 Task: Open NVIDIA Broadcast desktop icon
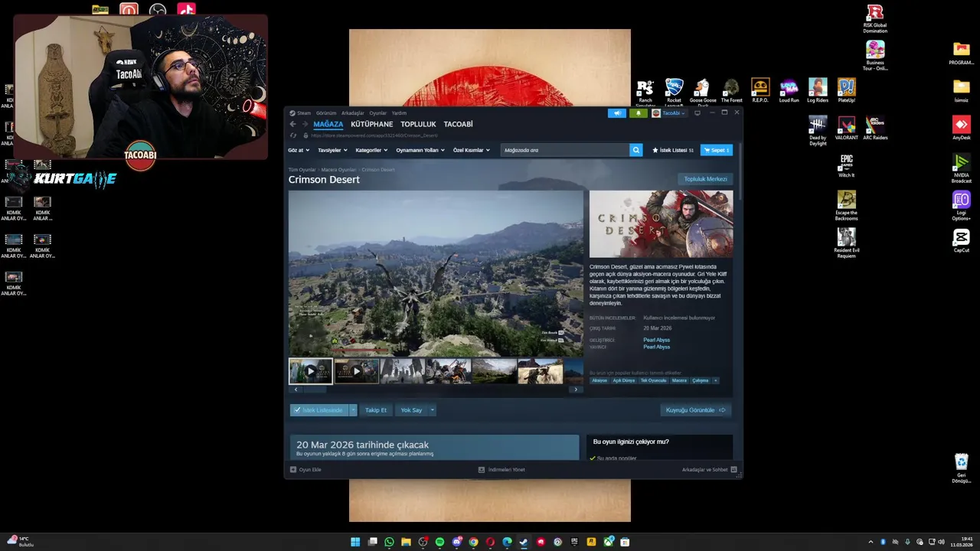click(x=962, y=168)
